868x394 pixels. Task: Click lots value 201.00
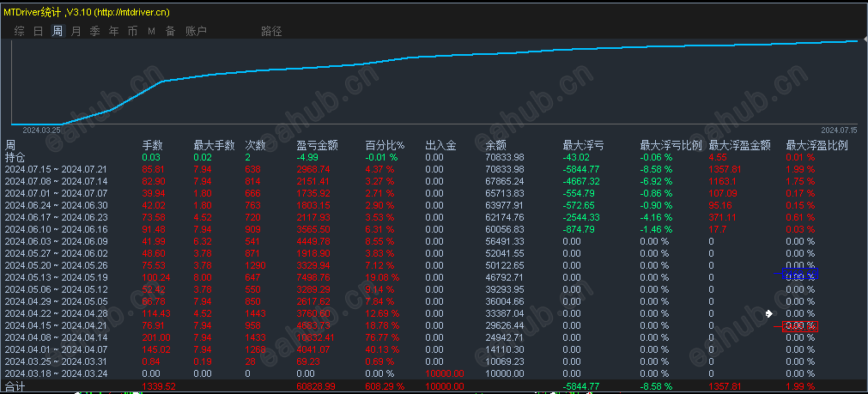click(156, 337)
